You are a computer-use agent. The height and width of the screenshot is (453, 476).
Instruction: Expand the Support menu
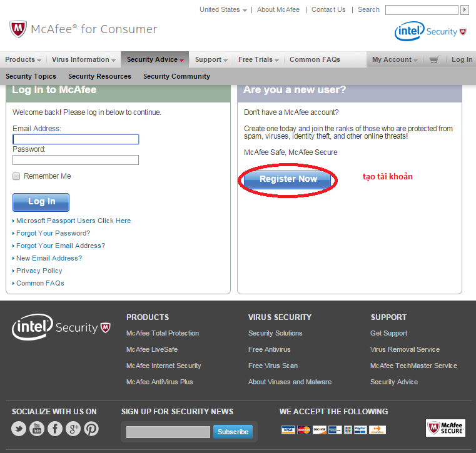(x=211, y=59)
